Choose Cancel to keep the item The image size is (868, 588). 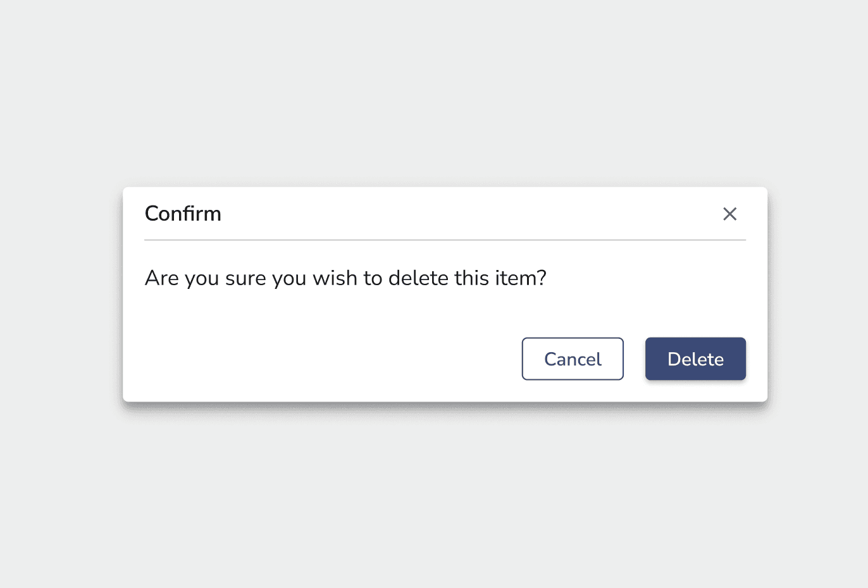pyautogui.click(x=572, y=358)
